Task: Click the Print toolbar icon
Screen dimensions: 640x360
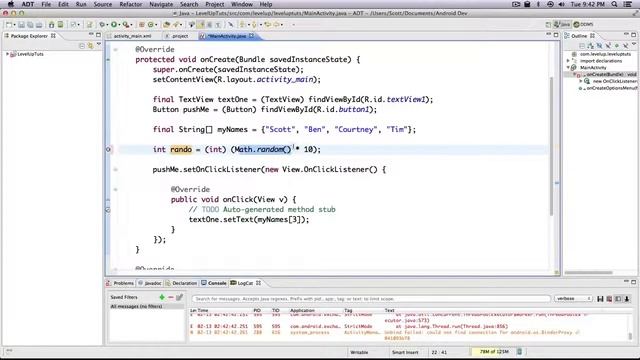Action: (39, 24)
